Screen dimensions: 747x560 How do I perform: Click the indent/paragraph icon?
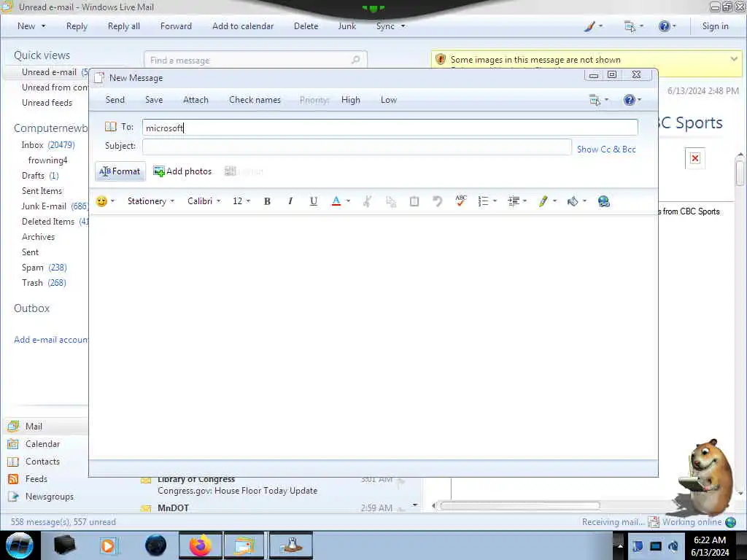click(514, 201)
